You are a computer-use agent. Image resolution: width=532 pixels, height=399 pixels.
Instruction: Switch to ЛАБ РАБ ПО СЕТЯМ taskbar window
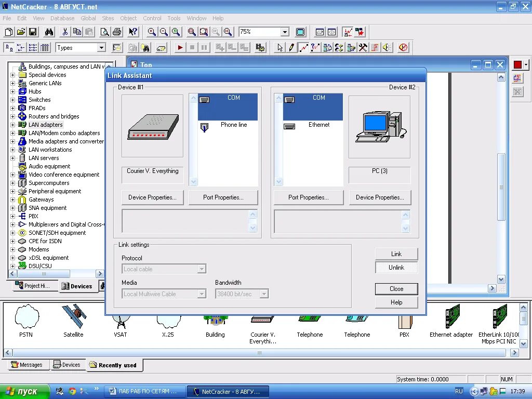click(x=144, y=391)
